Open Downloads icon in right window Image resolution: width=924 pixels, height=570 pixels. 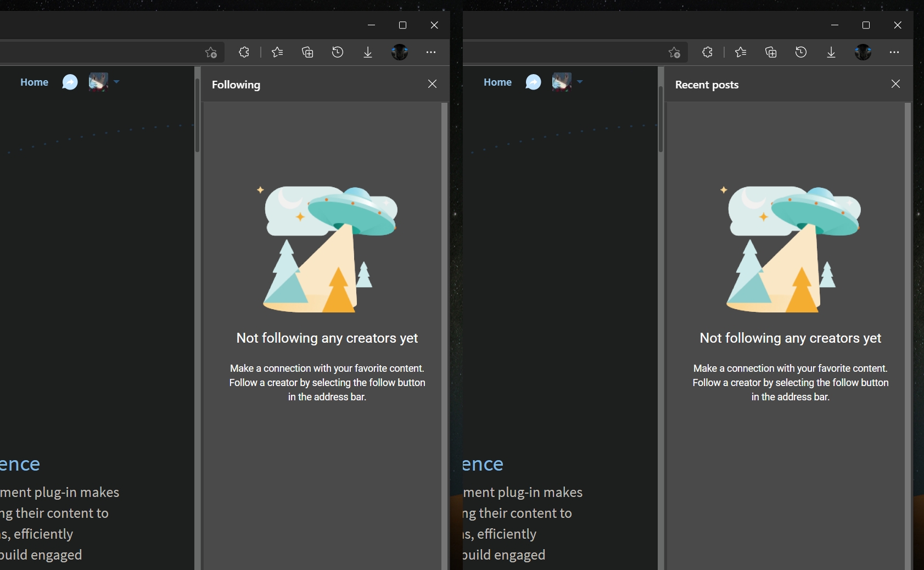pyautogui.click(x=831, y=52)
